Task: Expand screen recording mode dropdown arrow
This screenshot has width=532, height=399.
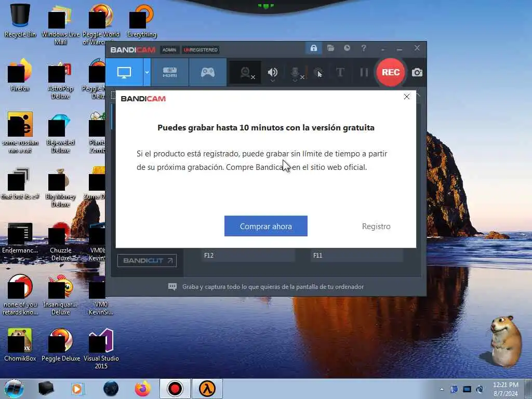Action: 147,72
